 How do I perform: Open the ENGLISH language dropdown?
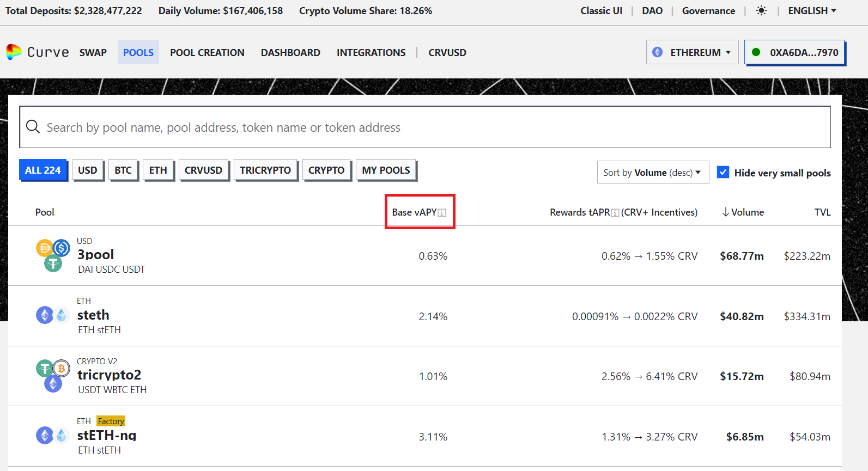[x=812, y=11]
